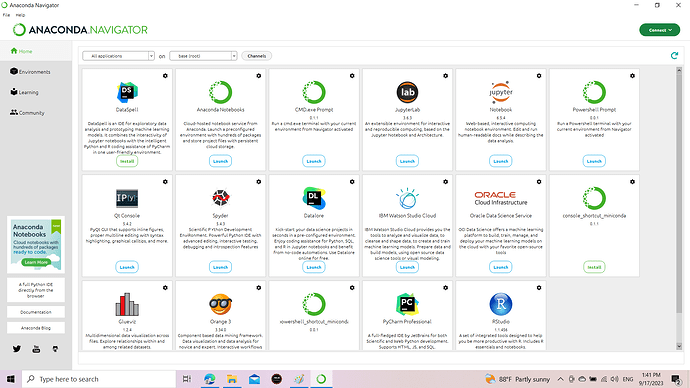Click the Spyder application logo

pyautogui.click(x=220, y=198)
